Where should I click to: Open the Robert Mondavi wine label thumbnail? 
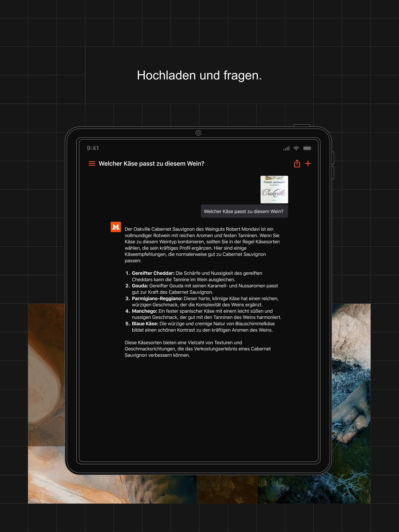click(274, 190)
